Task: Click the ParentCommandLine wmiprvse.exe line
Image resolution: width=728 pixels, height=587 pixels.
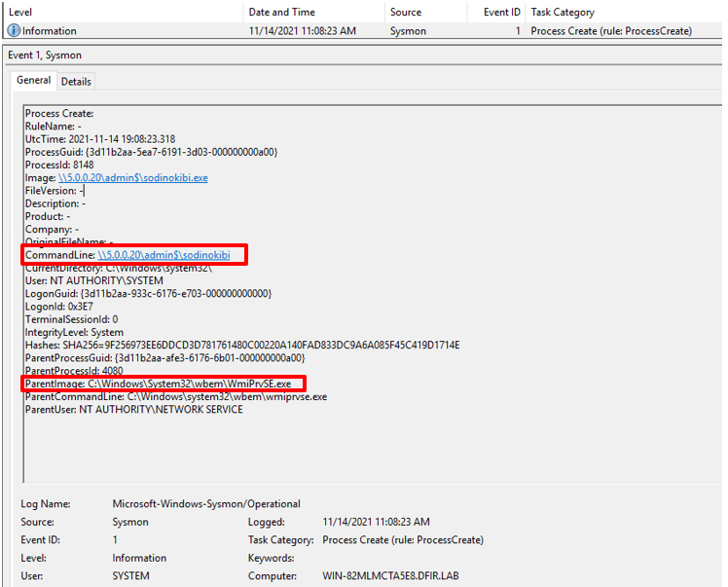Action: (x=176, y=396)
